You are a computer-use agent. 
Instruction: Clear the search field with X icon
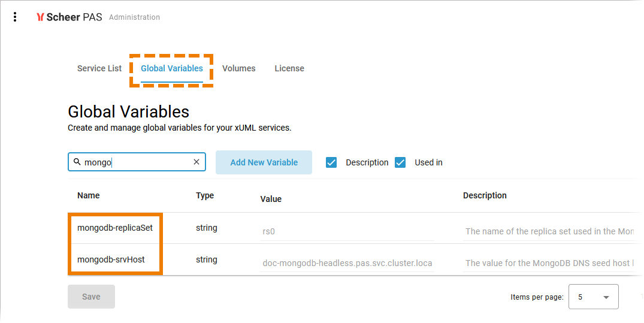[196, 162]
